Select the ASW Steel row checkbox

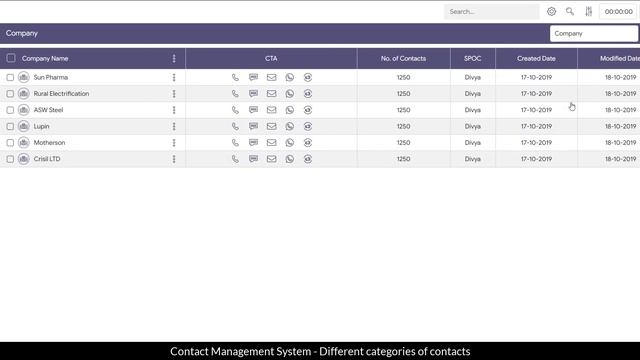pos(10,110)
